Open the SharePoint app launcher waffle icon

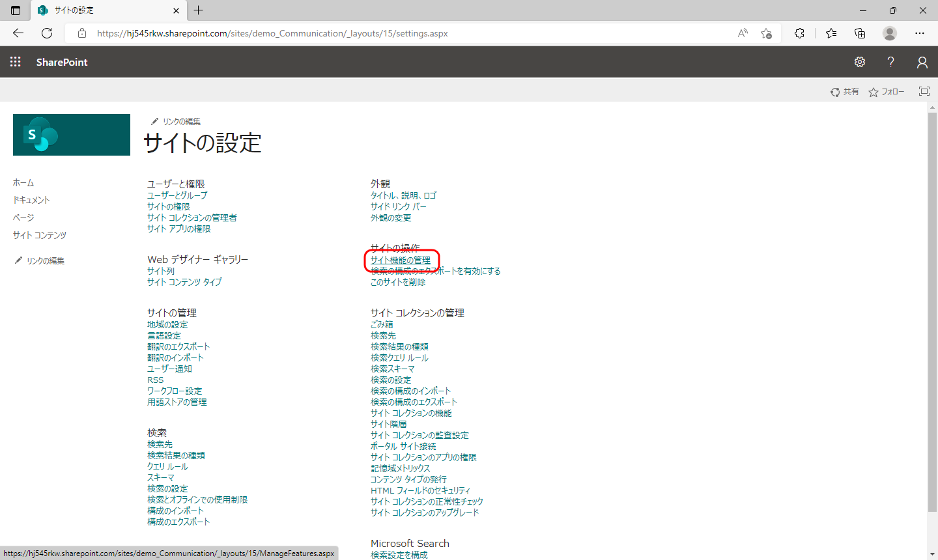(16, 62)
